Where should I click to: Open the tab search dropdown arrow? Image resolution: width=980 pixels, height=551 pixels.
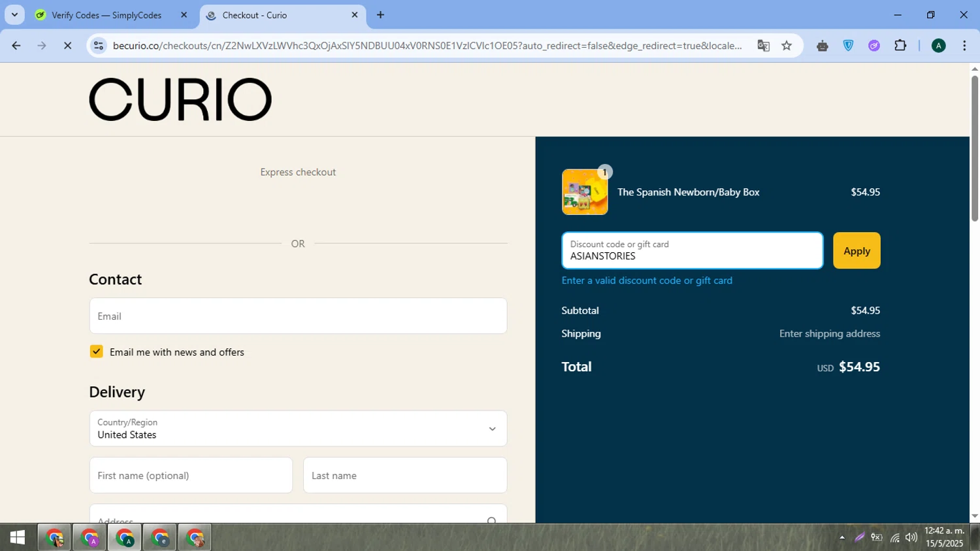pos(14,15)
